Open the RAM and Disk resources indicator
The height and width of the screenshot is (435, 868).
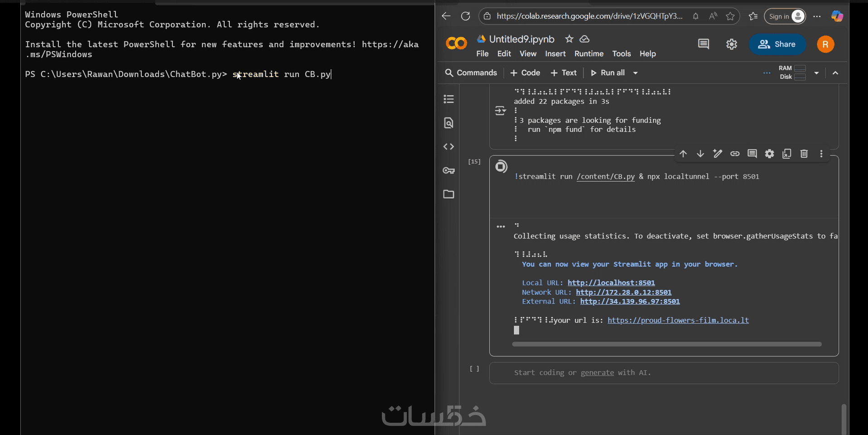[792, 72]
